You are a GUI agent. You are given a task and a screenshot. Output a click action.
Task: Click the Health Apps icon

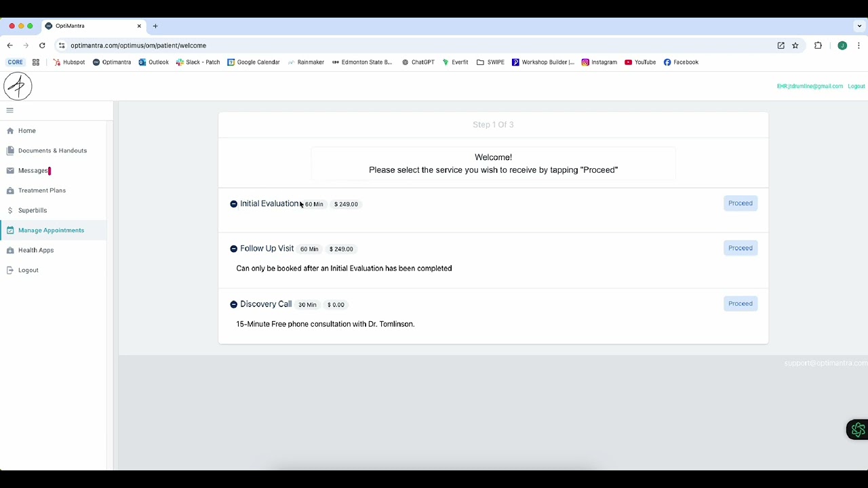point(10,250)
